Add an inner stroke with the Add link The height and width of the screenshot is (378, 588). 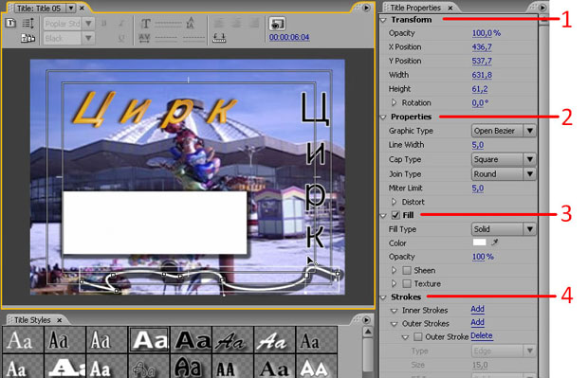click(477, 309)
